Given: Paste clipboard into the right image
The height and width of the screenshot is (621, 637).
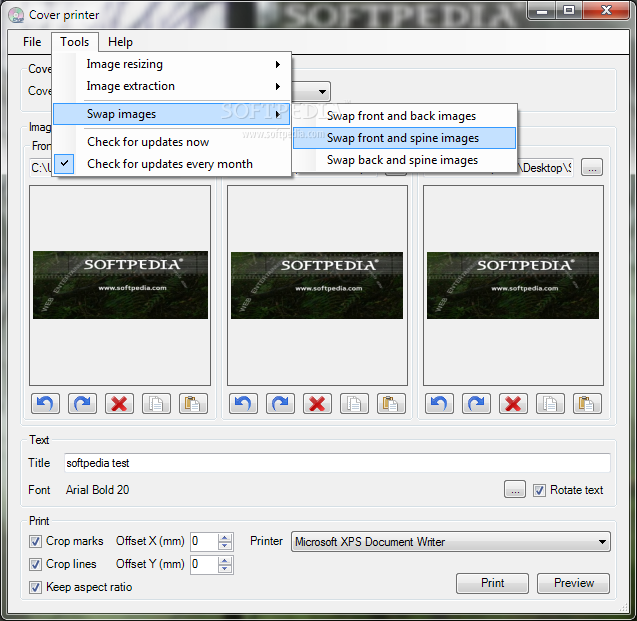Looking at the screenshot, I should 587,403.
